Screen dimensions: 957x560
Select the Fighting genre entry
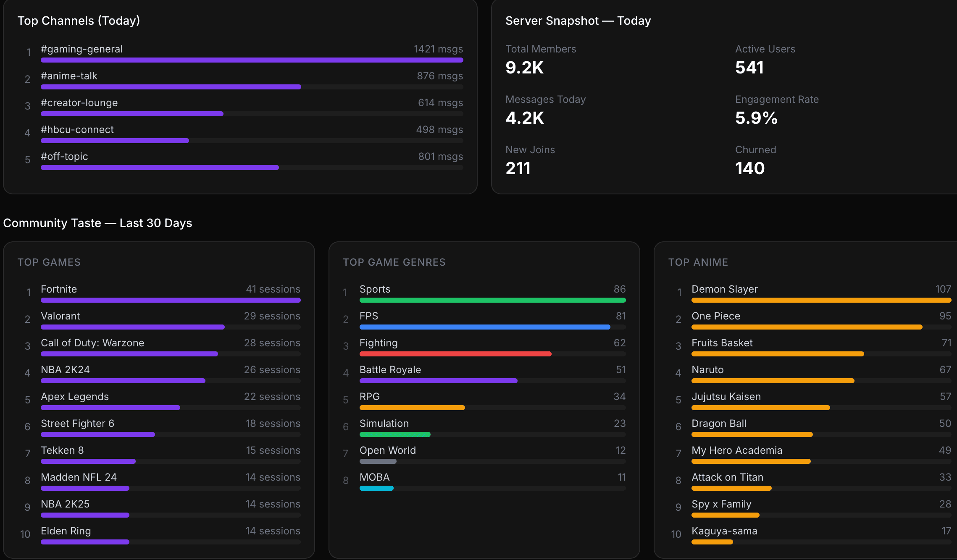tap(379, 343)
